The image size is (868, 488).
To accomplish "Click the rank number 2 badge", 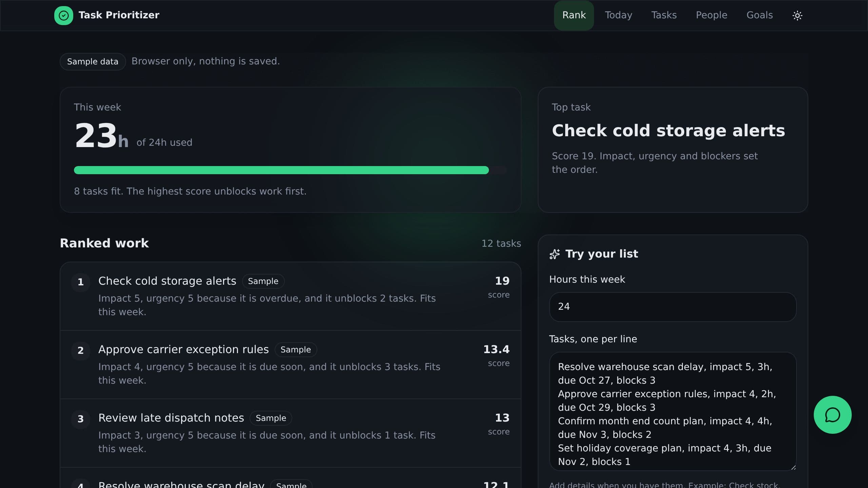I will pos(80,351).
